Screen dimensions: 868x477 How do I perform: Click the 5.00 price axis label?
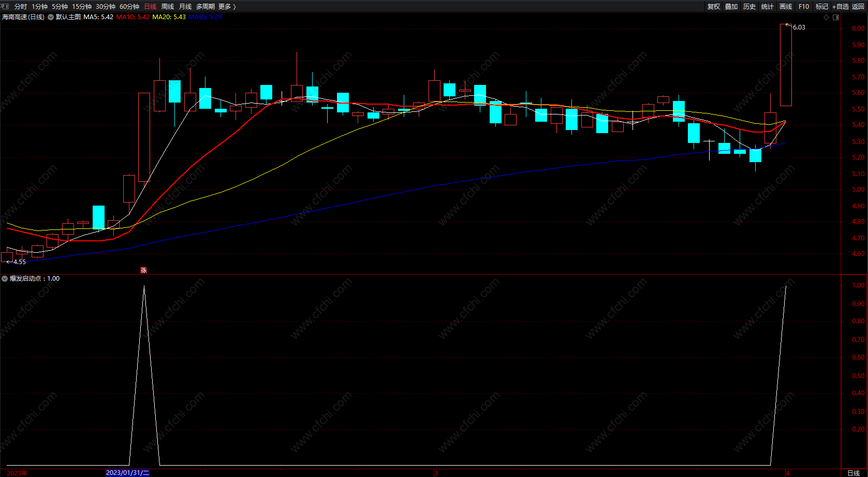click(858, 190)
